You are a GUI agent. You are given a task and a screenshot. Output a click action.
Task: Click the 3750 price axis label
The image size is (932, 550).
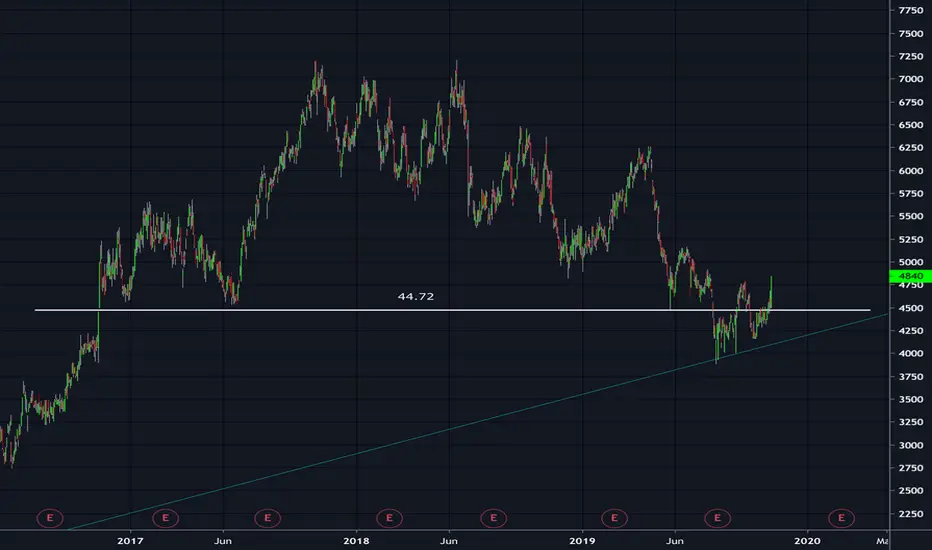911,376
